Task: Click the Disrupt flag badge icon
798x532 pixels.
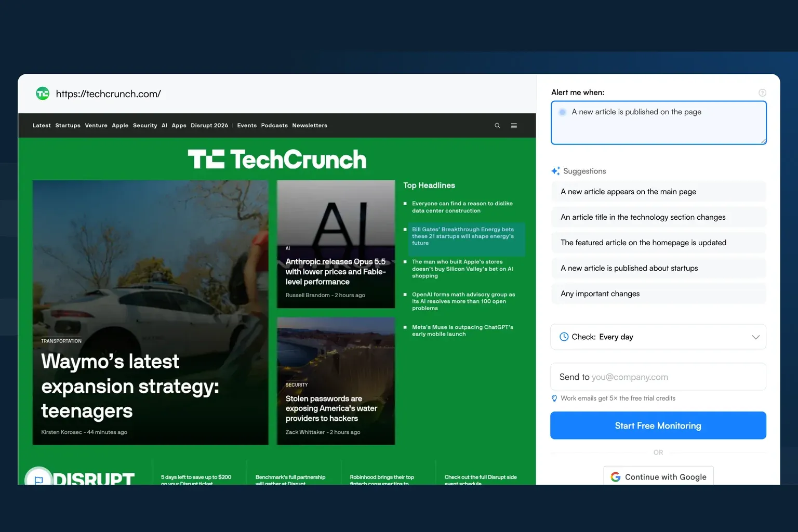Action: tap(38, 479)
